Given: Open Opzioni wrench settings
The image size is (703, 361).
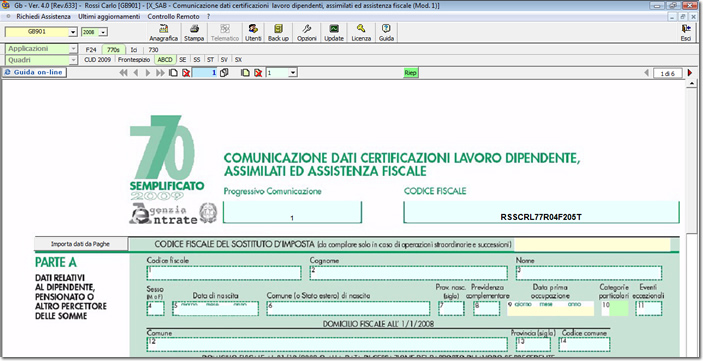Looking at the screenshot, I should 307,33.
